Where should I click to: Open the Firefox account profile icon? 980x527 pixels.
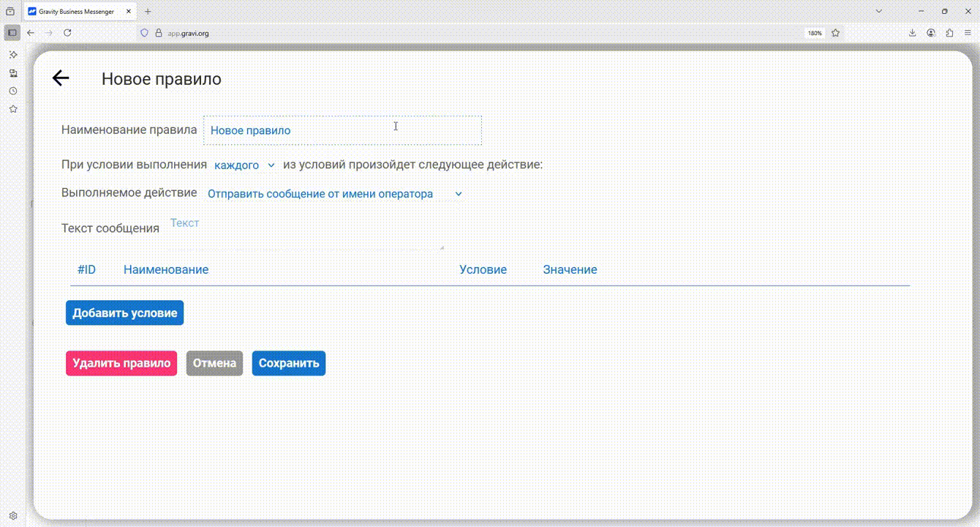[931, 33]
